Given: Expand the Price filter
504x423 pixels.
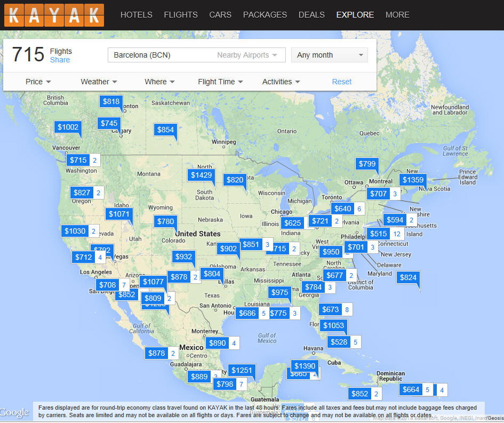Looking at the screenshot, I should [38, 82].
